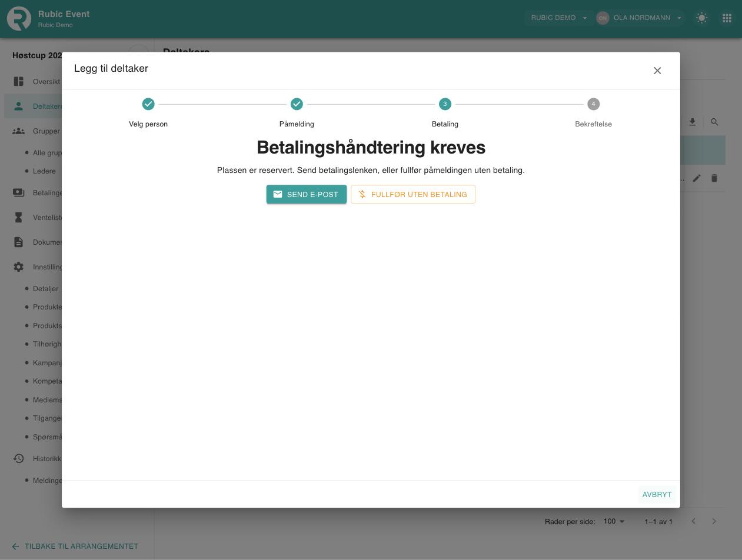This screenshot has height=560, width=742.
Task: Click the Innstillinger gear icon
Action: coord(19,267)
